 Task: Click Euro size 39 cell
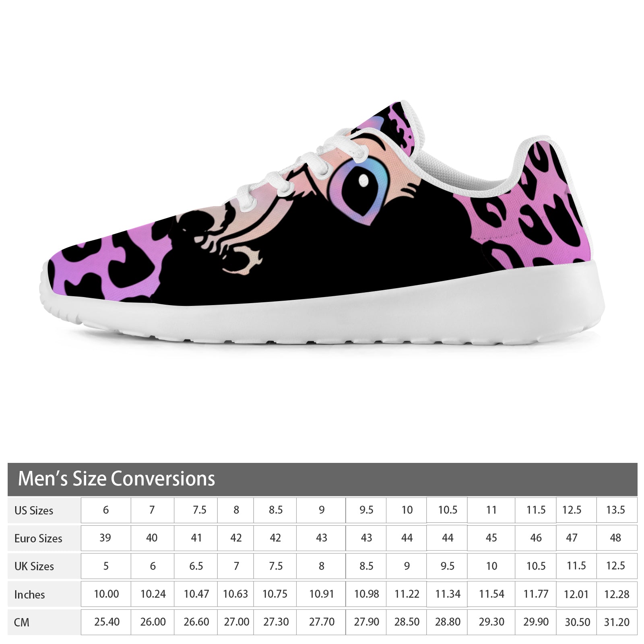coord(106,538)
